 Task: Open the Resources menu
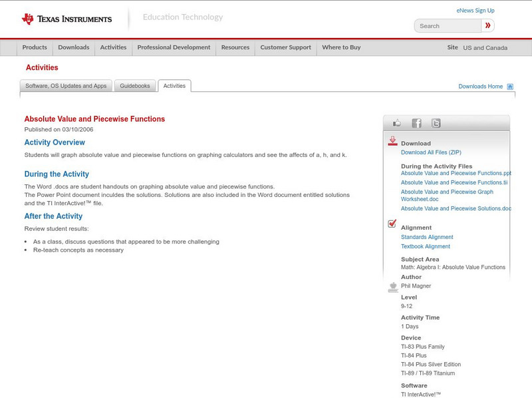click(x=235, y=47)
